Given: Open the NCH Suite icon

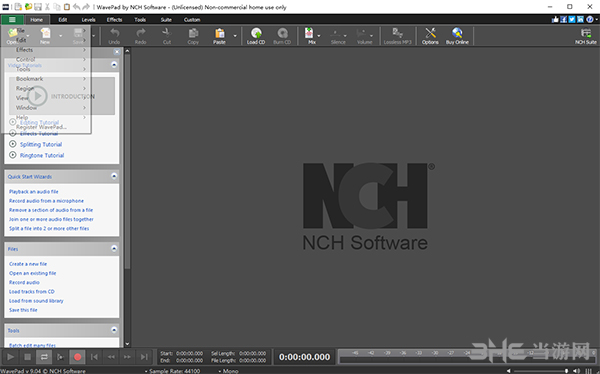Looking at the screenshot, I should 586,36.
